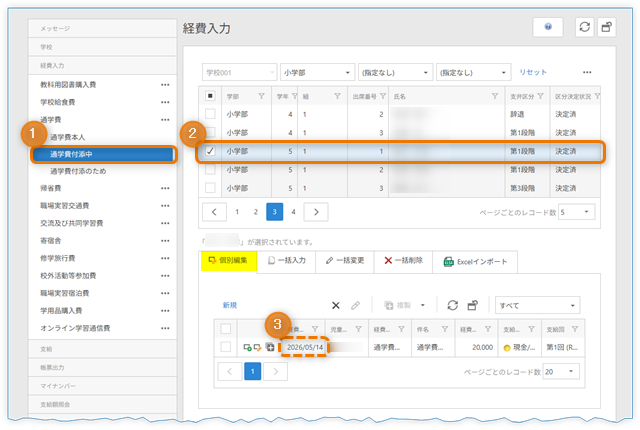
Task: Click the filter icon on 出席番号 column
Action: pyautogui.click(x=382, y=96)
